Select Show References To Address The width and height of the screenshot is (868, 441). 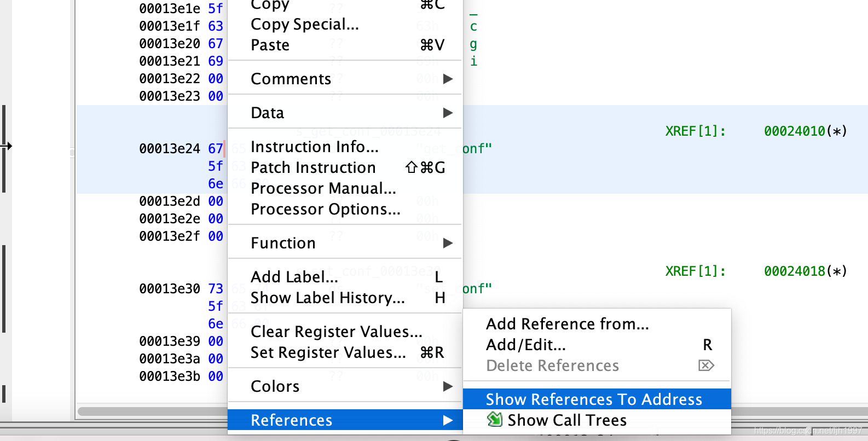pyautogui.click(x=594, y=399)
